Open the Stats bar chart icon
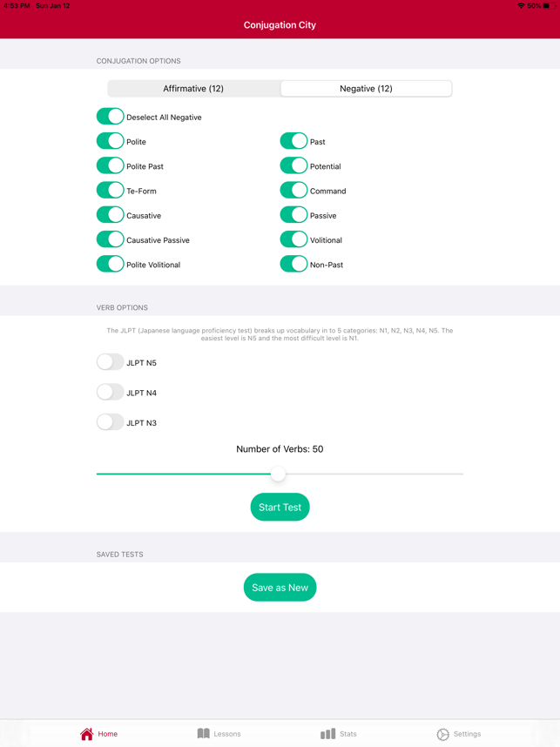 pos(327,734)
